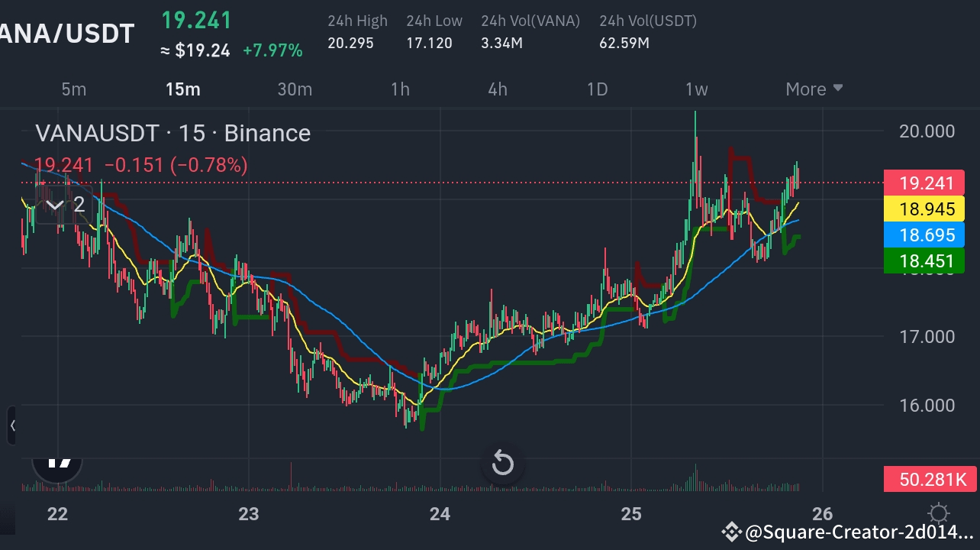
Task: Reset the chart using the circular refresh icon
Action: click(502, 462)
